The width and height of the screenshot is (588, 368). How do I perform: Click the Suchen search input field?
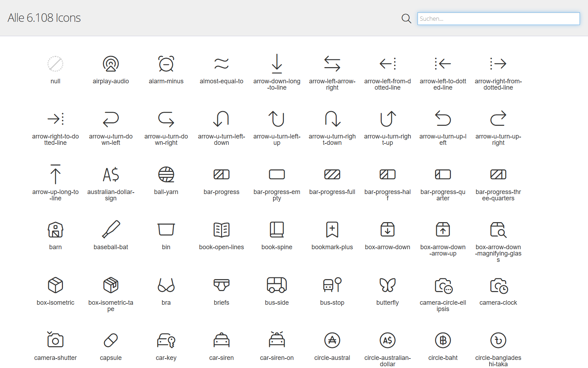(498, 19)
